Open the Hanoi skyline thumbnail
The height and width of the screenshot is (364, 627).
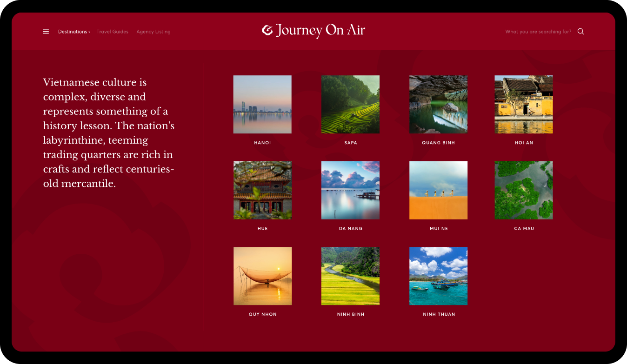point(262,105)
